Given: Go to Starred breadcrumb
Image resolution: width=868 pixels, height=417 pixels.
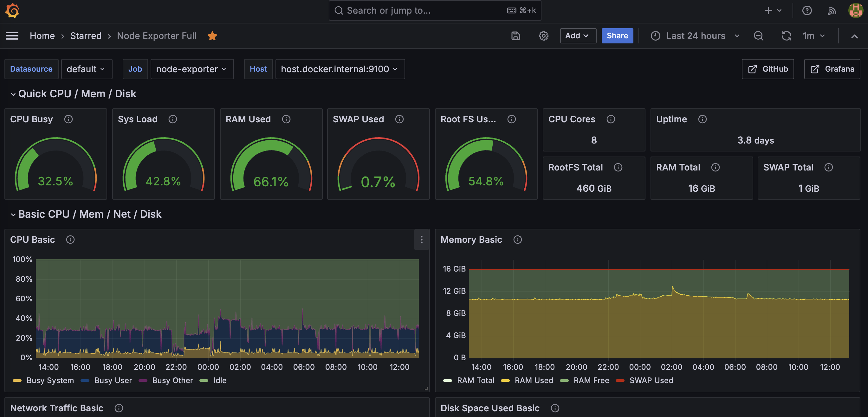Looking at the screenshot, I should pyautogui.click(x=86, y=36).
